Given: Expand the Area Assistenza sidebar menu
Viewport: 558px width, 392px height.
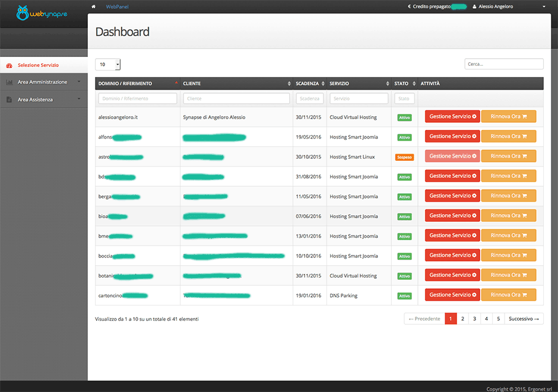Looking at the screenshot, I should (x=43, y=100).
